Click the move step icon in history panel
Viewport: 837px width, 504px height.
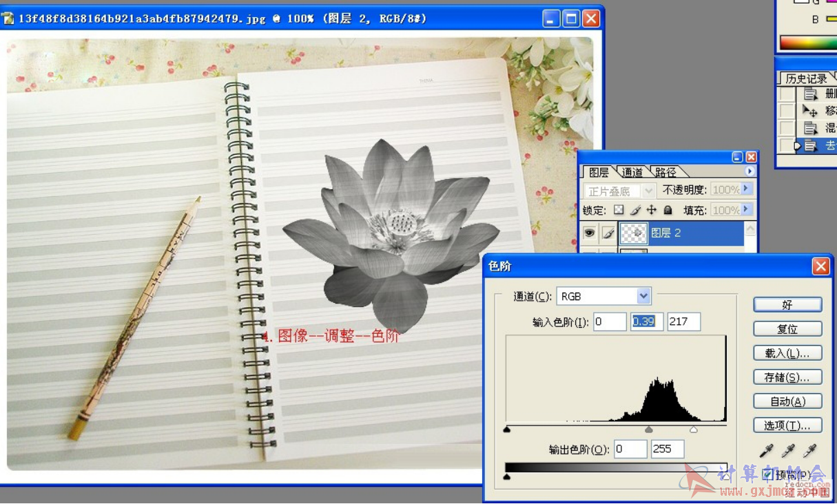tap(810, 110)
